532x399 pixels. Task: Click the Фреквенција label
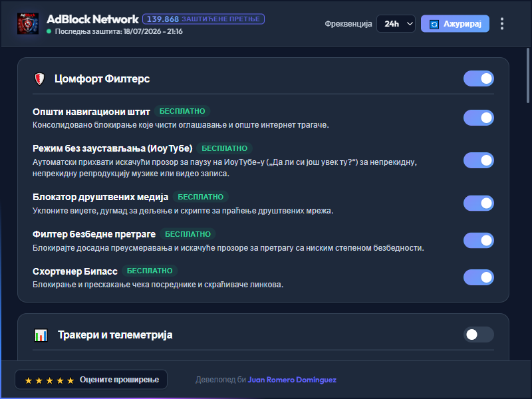point(348,24)
